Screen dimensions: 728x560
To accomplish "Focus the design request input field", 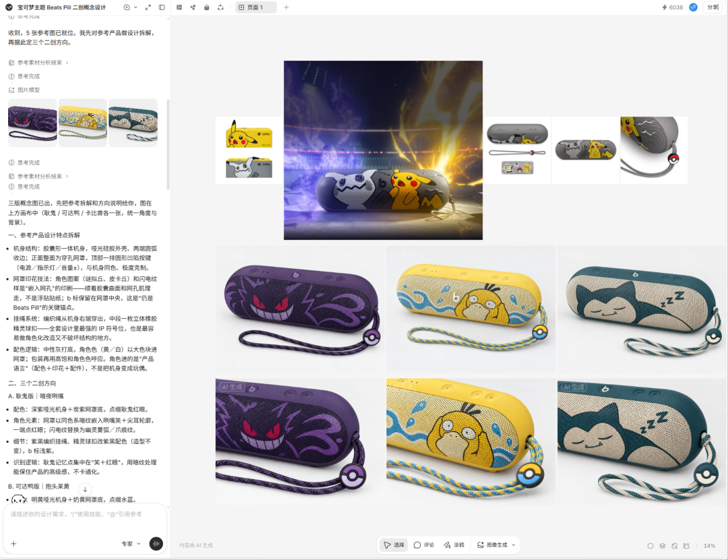I will [x=85, y=514].
